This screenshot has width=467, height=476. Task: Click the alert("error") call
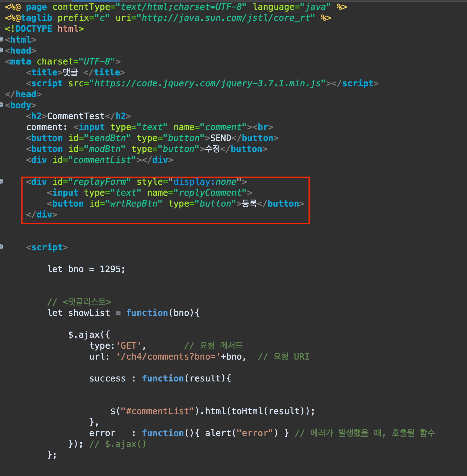(x=241, y=433)
